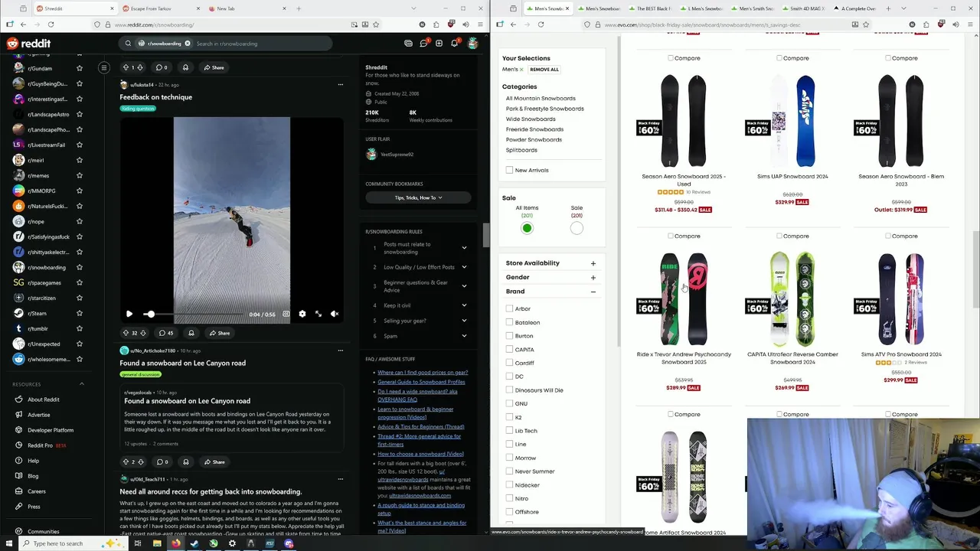Open Developer Platform link
Viewport: 980px width, 551px height.
pyautogui.click(x=51, y=430)
